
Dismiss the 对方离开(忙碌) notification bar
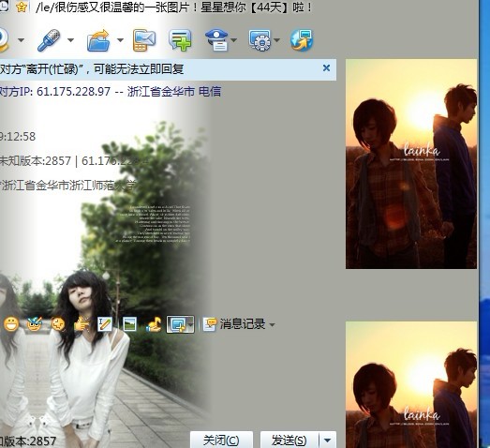[x=326, y=67]
